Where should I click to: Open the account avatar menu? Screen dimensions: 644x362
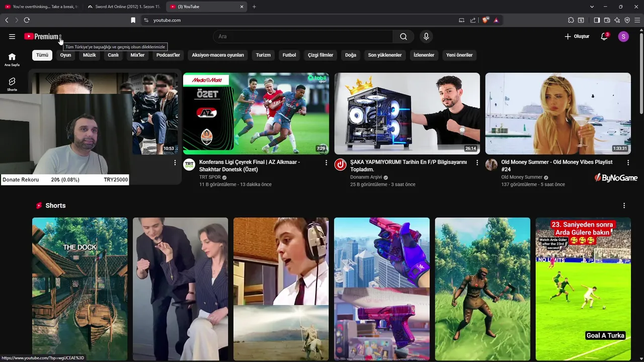tap(623, 36)
